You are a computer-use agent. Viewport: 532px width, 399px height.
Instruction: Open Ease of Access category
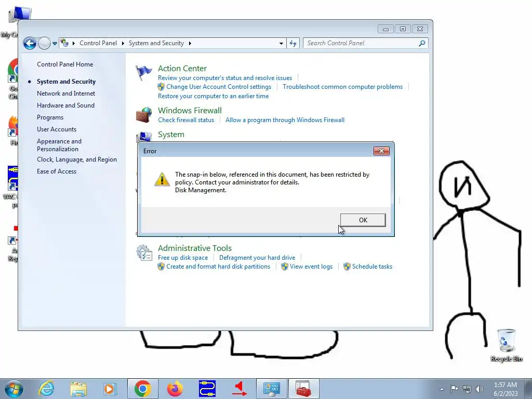pos(57,171)
